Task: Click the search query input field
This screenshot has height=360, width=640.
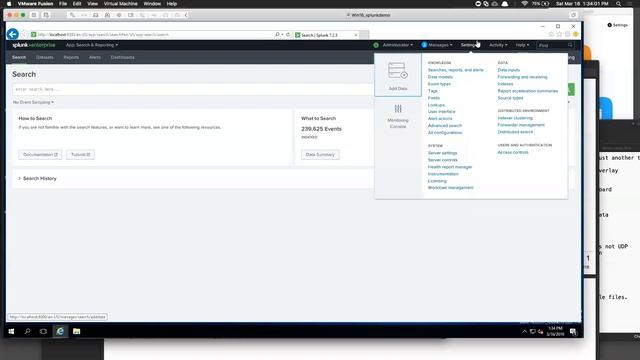Action: (193, 89)
